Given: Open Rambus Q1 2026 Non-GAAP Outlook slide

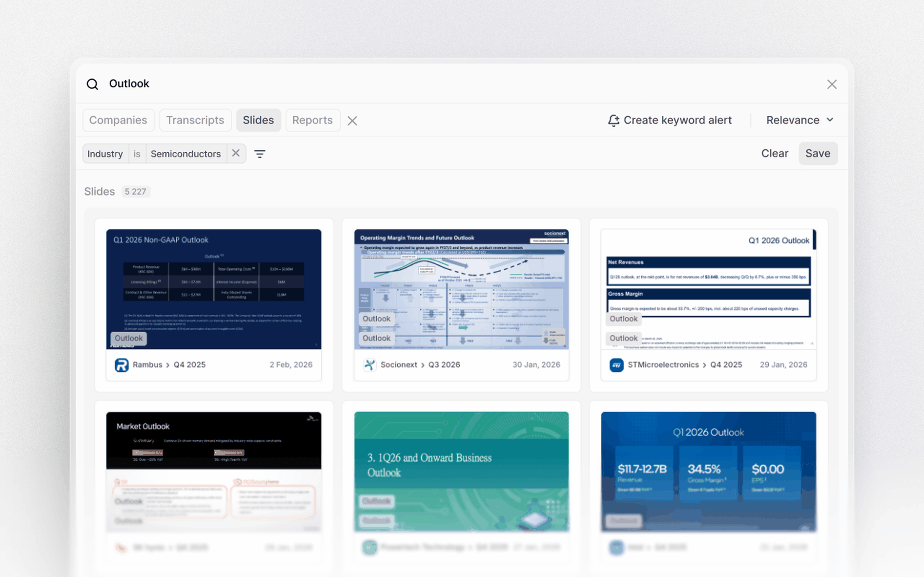Looking at the screenshot, I should [x=213, y=289].
